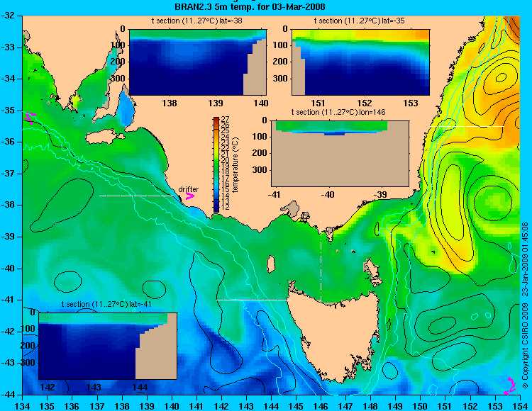Open the lat=-38 temperature section inset plot
532x411 pixels.
[198, 62]
